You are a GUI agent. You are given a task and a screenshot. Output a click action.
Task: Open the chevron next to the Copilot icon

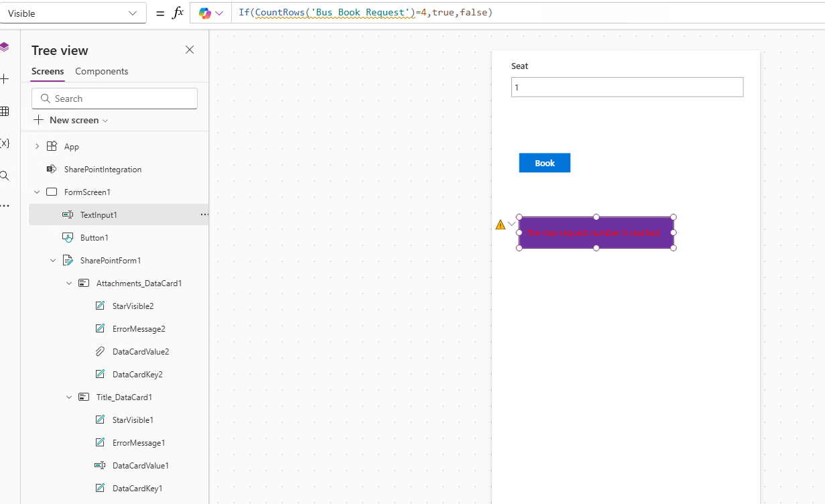218,12
